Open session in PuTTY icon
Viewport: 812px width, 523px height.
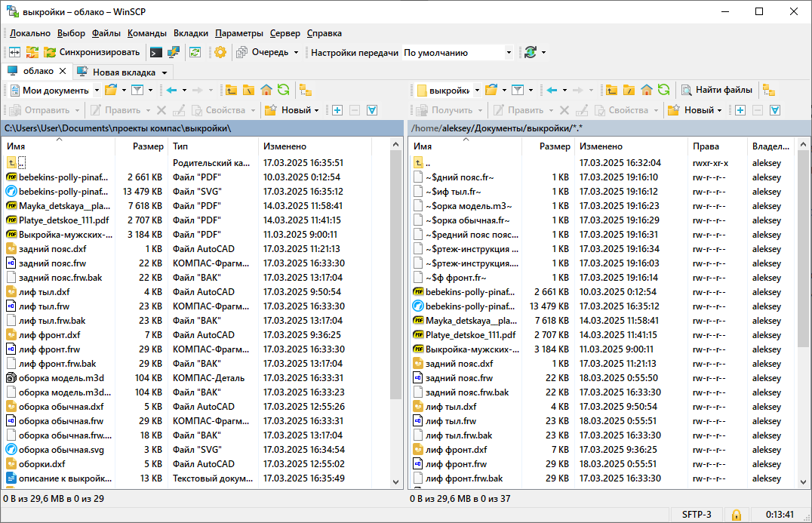174,52
